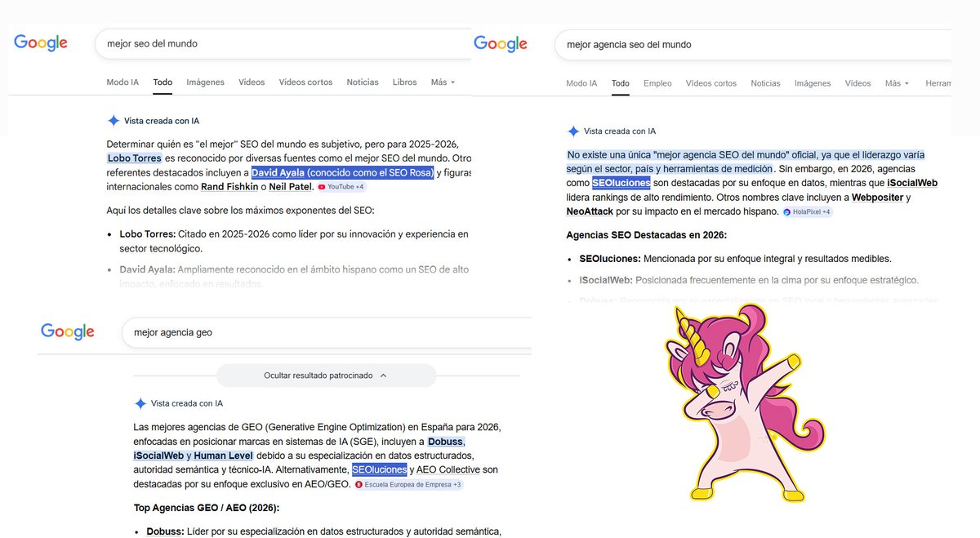Image resolution: width=980 pixels, height=538 pixels.
Task: Click highlighted 'Lobo Torres' link in the summary paragraph
Action: (x=134, y=158)
